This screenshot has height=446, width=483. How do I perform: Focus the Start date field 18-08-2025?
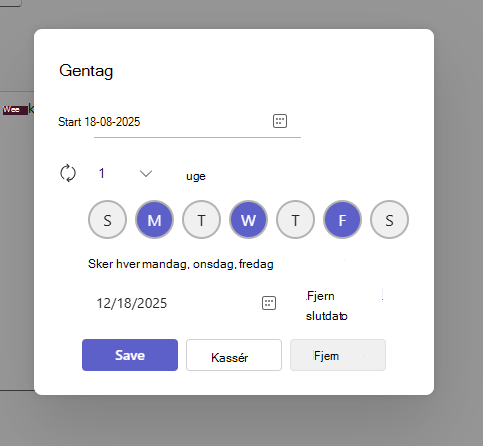click(197, 122)
